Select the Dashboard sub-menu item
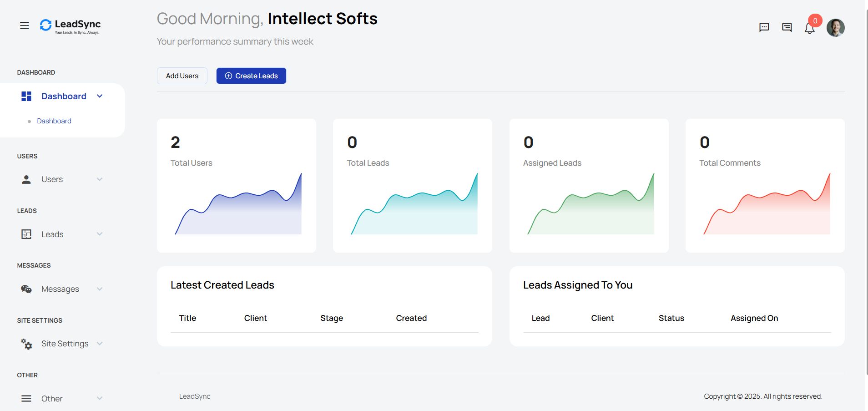 (x=54, y=121)
